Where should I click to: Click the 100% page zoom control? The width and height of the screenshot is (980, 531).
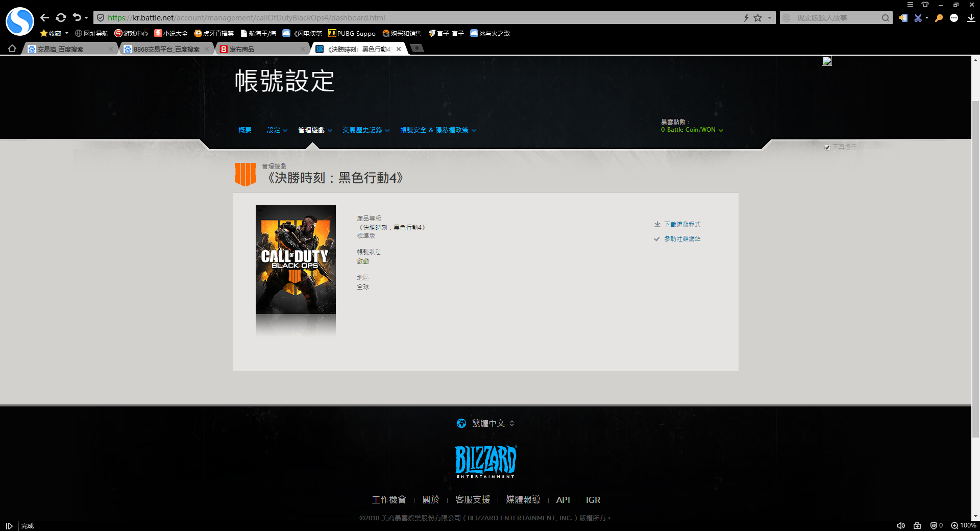[964, 525]
